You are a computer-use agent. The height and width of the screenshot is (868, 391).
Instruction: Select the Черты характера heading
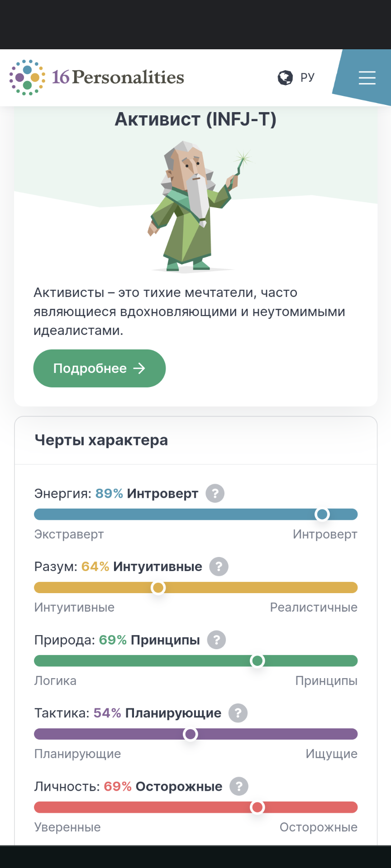(101, 439)
